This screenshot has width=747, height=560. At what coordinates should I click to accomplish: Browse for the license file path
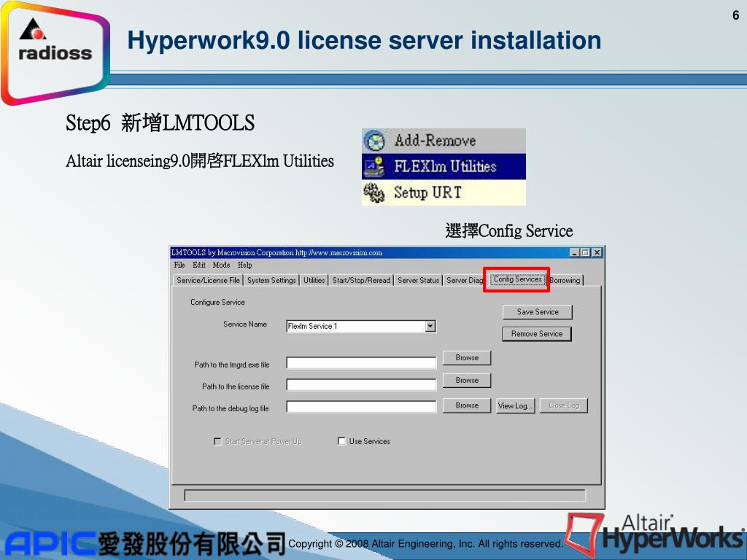coord(467,380)
